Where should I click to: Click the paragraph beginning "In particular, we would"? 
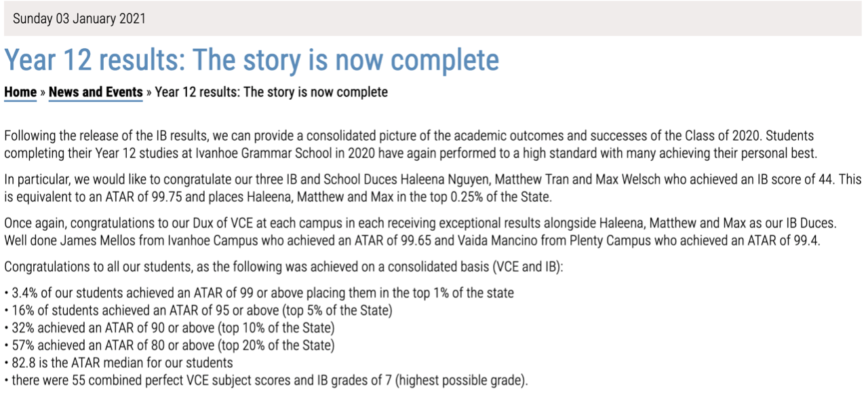coord(432,188)
